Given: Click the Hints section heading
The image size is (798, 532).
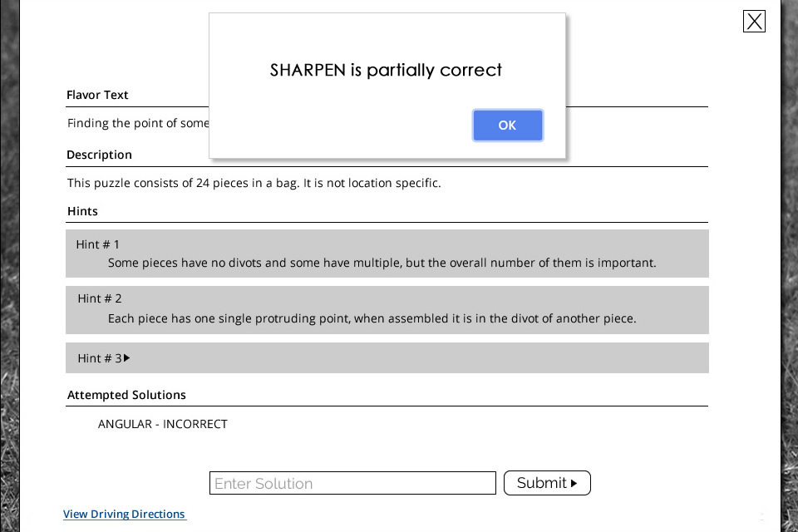Looking at the screenshot, I should pos(82,211).
